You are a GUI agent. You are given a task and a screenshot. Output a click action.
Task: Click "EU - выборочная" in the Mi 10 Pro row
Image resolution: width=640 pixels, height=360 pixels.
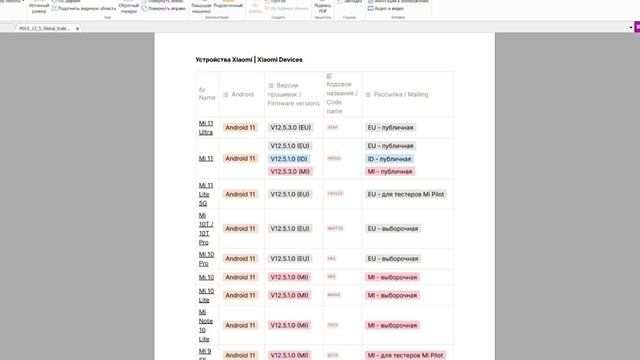[x=393, y=259]
